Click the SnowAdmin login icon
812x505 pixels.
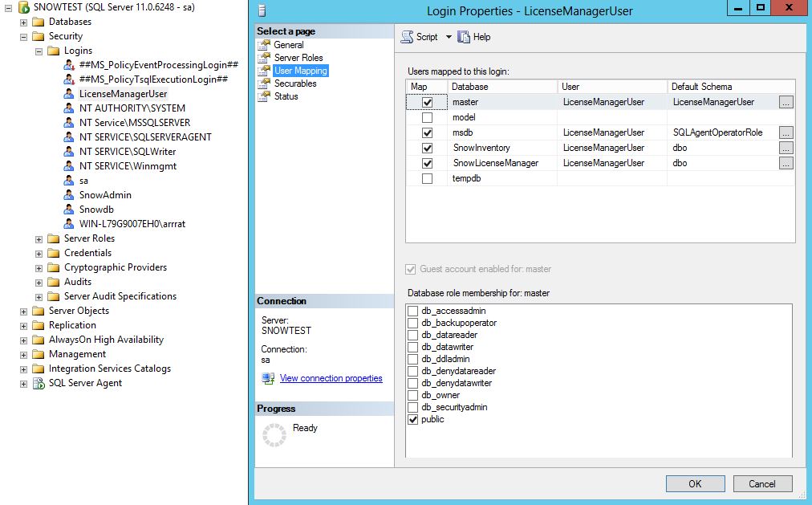point(69,195)
